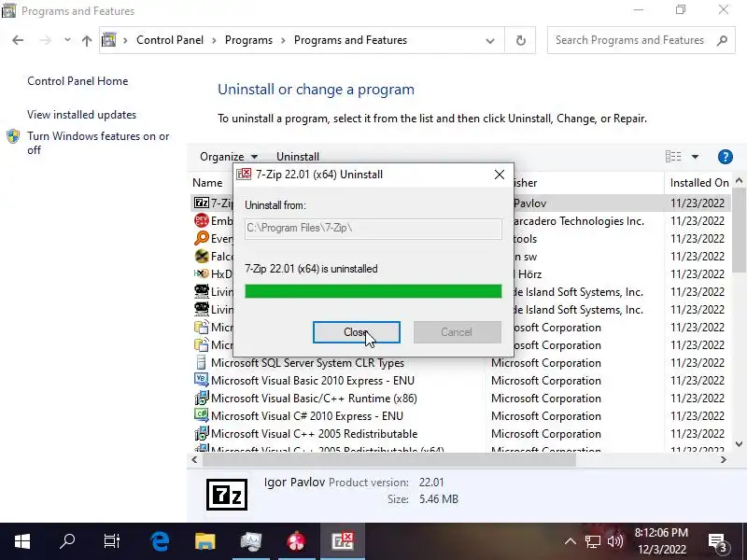Click the search magnifier icon

click(722, 40)
